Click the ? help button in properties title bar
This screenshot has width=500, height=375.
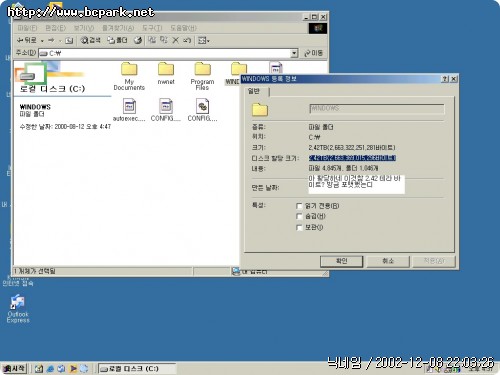pyautogui.click(x=445, y=79)
